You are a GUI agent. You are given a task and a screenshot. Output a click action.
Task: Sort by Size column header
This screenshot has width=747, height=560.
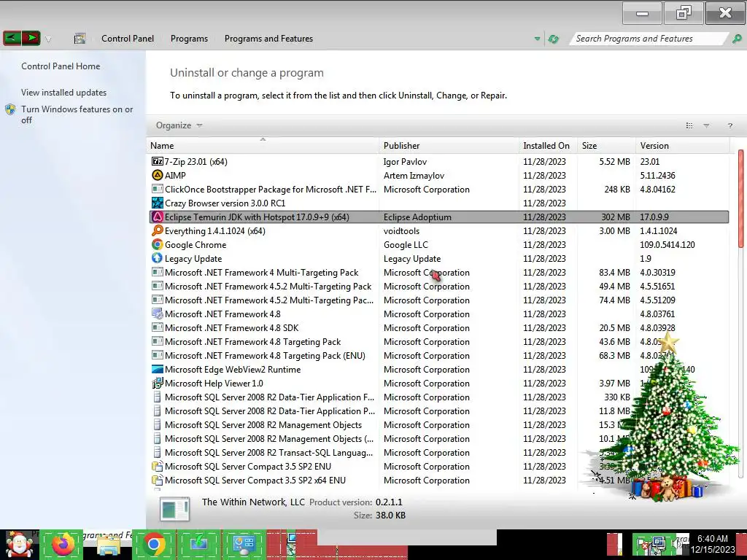606,146
